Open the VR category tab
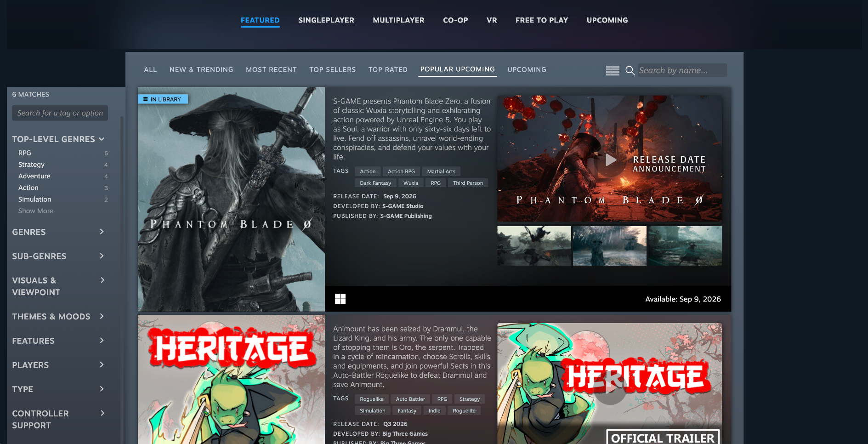 492,20
